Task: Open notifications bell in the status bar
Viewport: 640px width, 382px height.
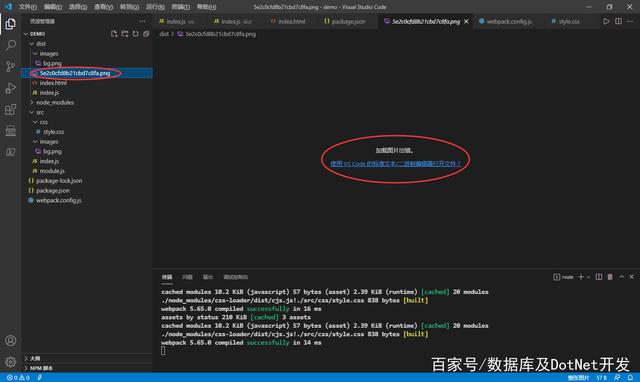Action: pyautogui.click(x=630, y=378)
